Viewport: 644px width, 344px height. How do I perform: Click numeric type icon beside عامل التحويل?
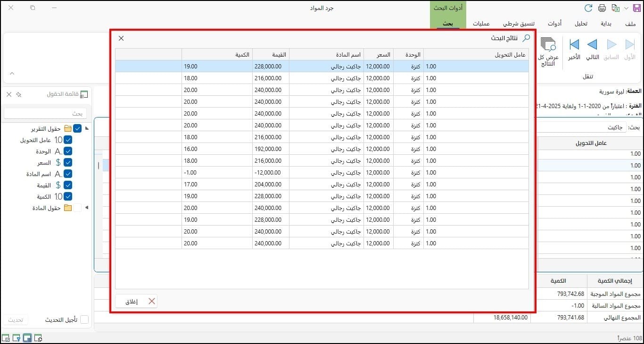click(58, 140)
